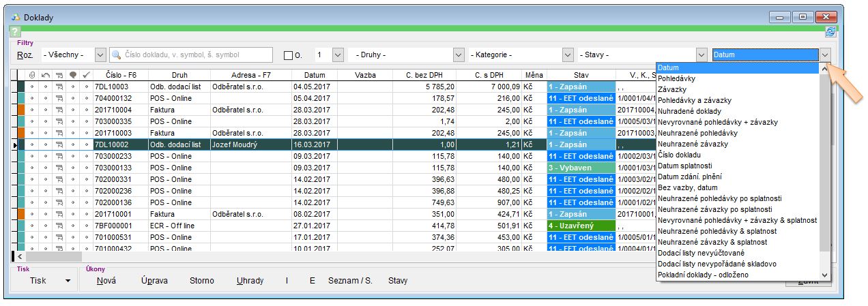Click the checkmark column header icon
The width and height of the screenshot is (868, 306).
(85, 75)
